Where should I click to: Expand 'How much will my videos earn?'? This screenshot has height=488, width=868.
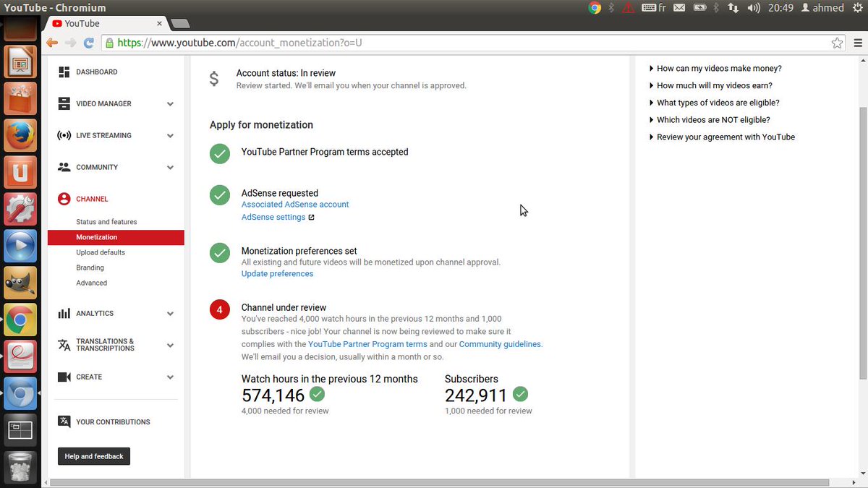pyautogui.click(x=710, y=85)
